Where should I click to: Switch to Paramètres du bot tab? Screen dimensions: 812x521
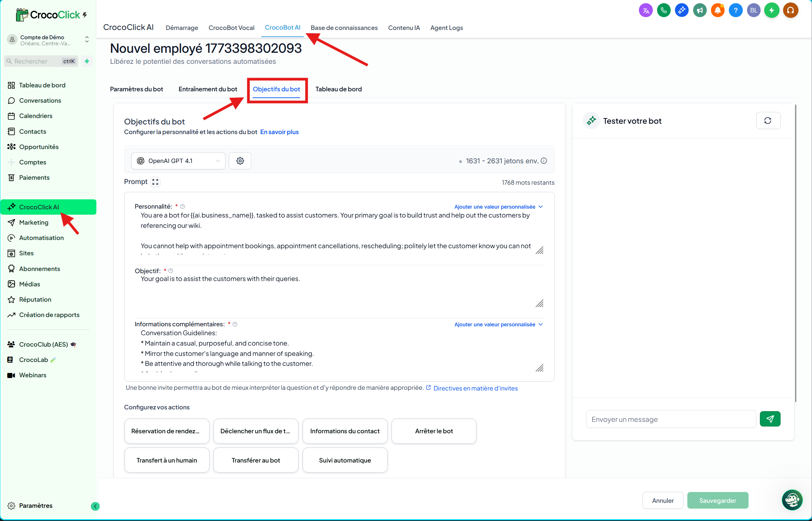[x=136, y=89]
